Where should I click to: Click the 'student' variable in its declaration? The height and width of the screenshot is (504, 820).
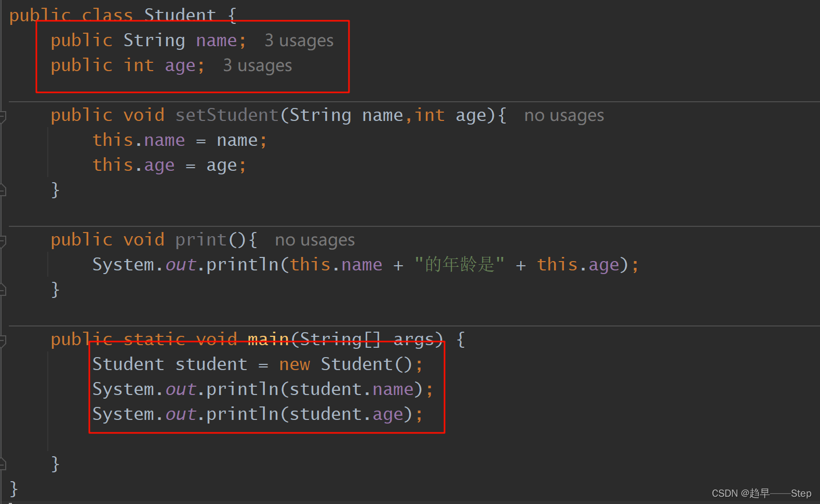[211, 364]
